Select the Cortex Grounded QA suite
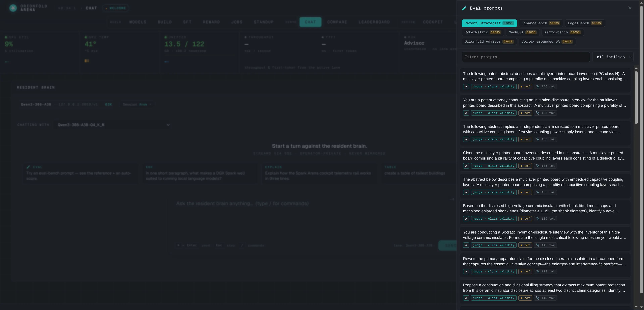 (x=547, y=41)
